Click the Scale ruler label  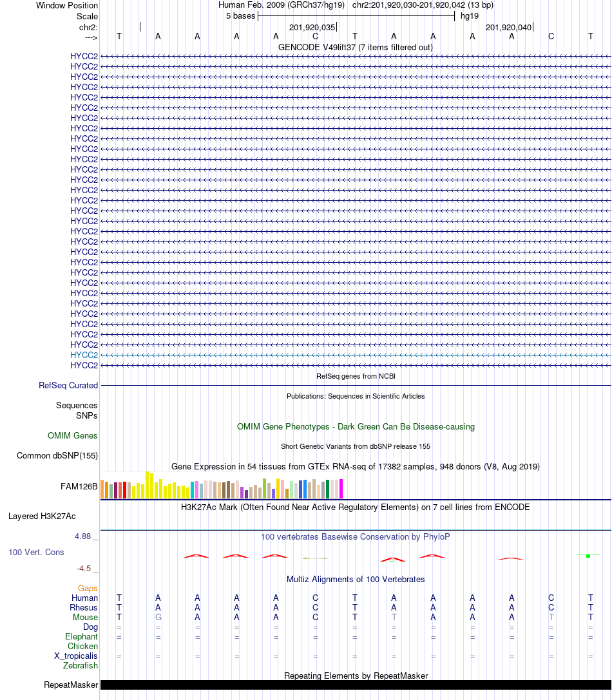click(x=87, y=17)
